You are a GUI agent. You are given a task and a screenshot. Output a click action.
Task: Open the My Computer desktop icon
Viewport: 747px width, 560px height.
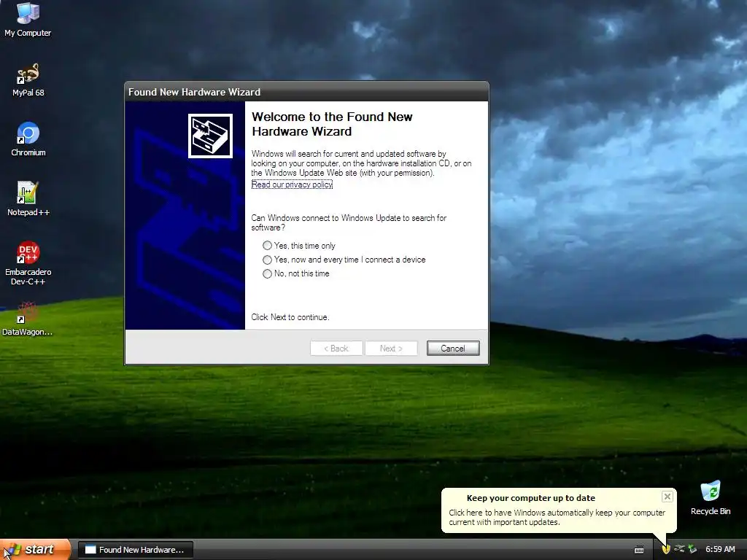coord(28,19)
